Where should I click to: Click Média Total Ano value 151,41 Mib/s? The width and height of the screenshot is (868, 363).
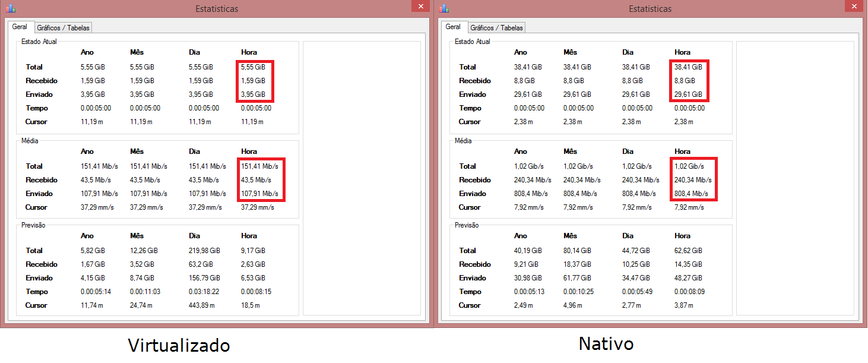[x=99, y=166]
